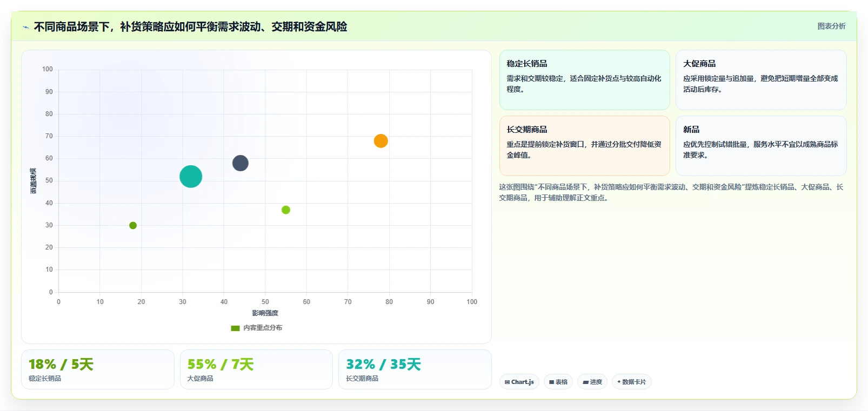Viewport: 868px width, 411px height.
Task: Click the small dark green bubble near x=18
Action: pos(133,226)
